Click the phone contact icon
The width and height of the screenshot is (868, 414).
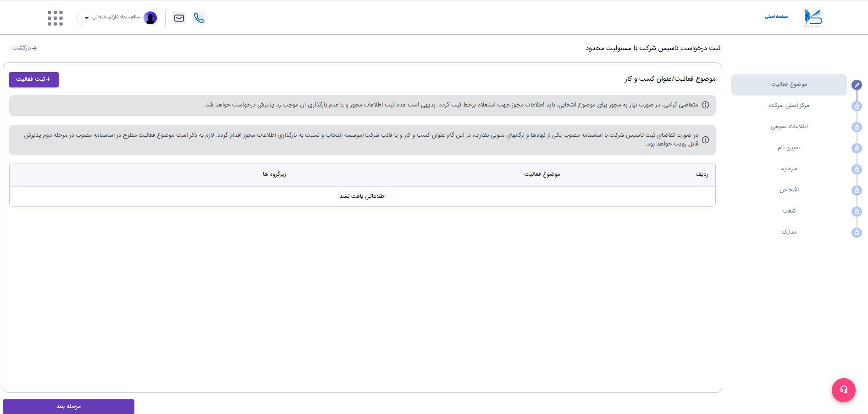coord(199,18)
